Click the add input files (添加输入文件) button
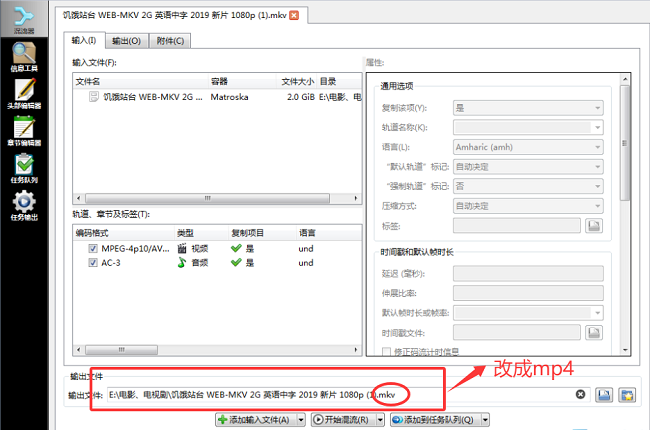Image resolution: width=650 pixels, height=430 pixels. click(256, 420)
